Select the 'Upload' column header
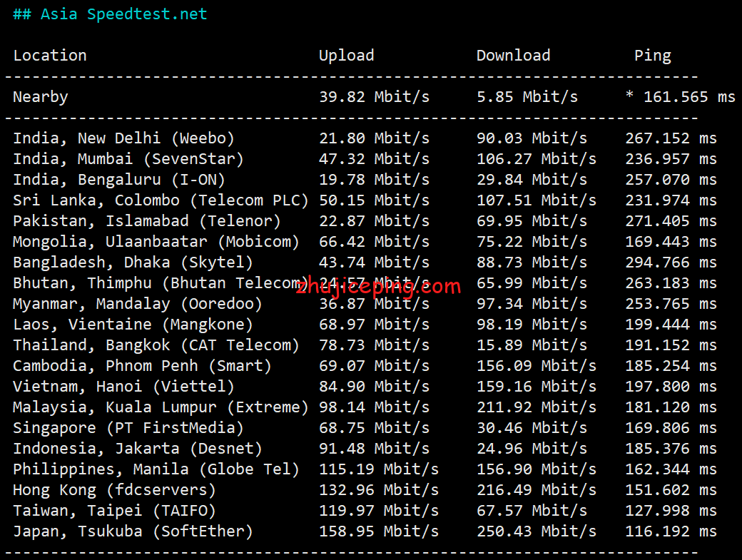This screenshot has width=742, height=560. click(347, 56)
